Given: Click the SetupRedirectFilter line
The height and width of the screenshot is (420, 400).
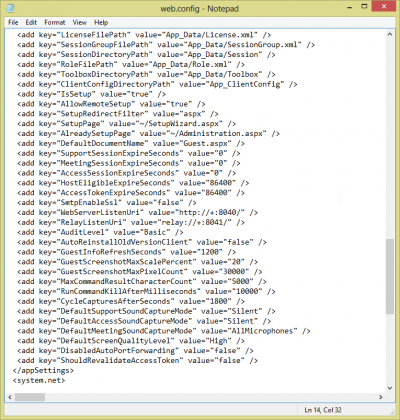Looking at the screenshot, I should 118,114.
